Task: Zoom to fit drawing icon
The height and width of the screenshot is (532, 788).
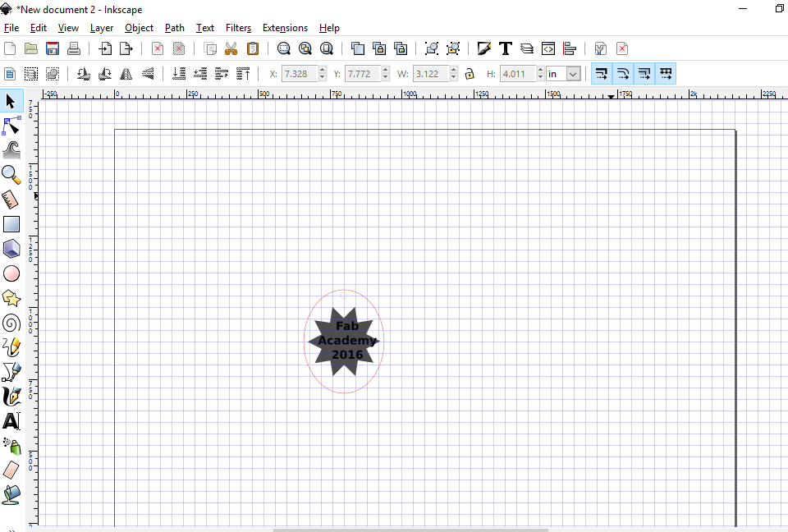Action: (305, 48)
